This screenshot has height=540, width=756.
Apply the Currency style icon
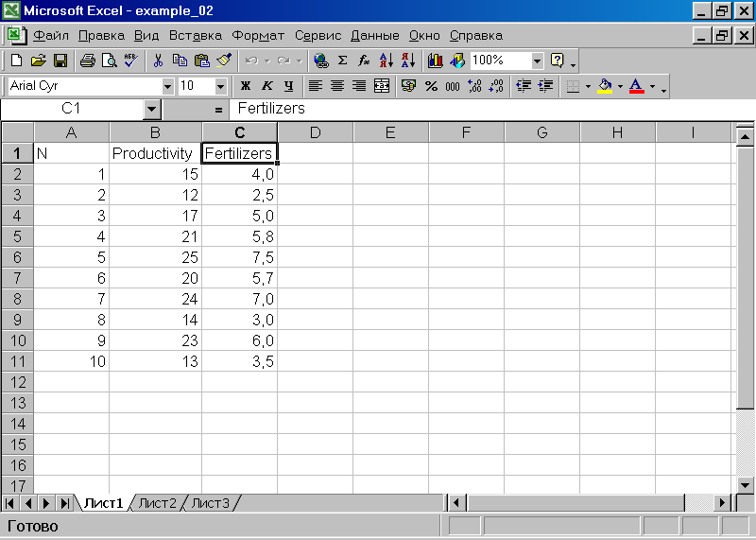pyautogui.click(x=409, y=86)
